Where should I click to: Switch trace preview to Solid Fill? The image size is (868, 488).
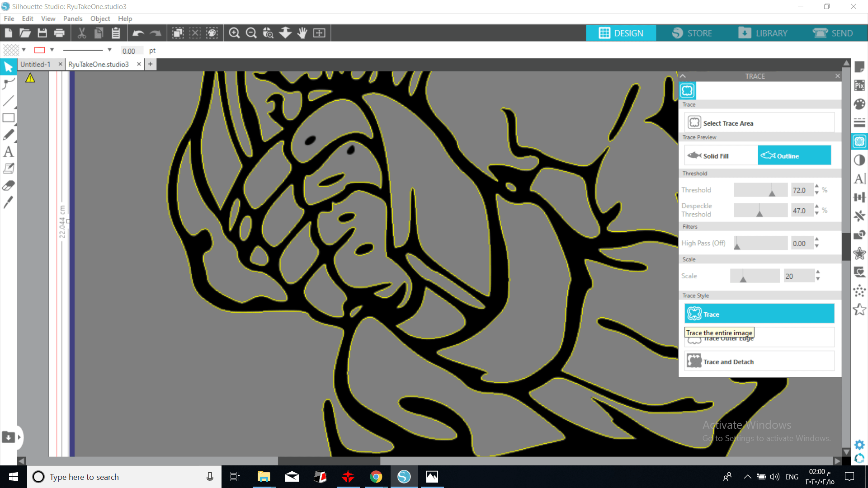click(721, 155)
